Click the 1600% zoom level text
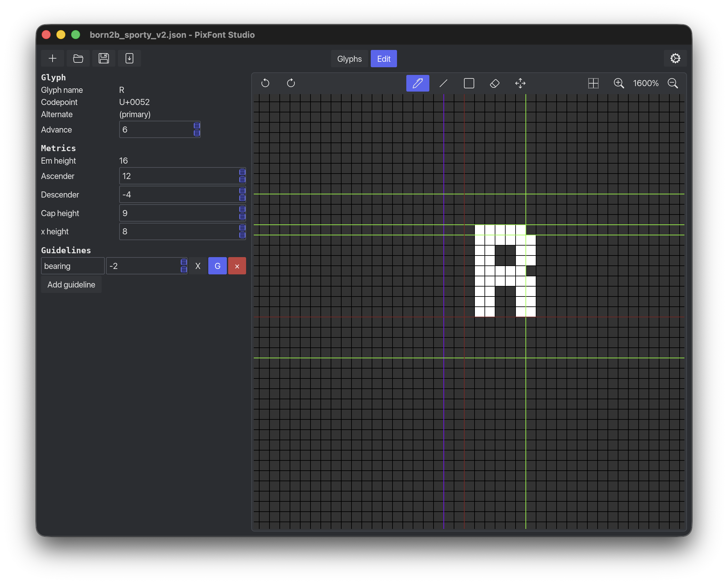 click(x=646, y=83)
